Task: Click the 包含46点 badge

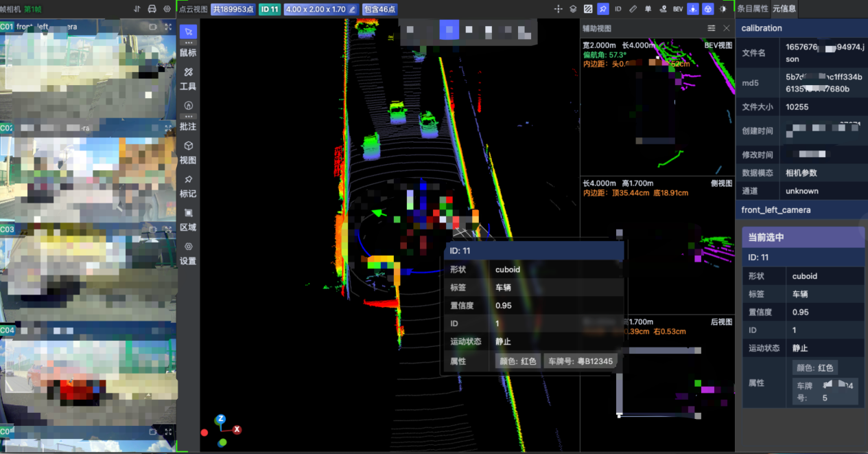Action: [x=379, y=10]
